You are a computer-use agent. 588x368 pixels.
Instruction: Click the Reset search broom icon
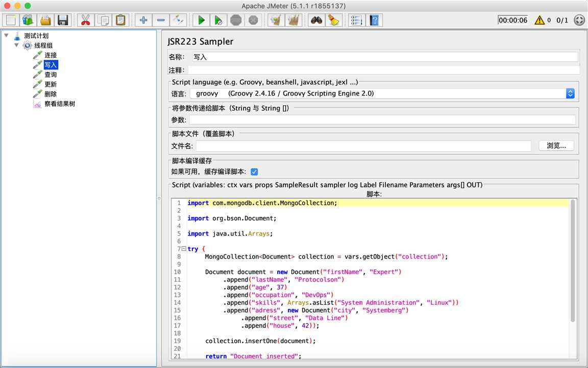coord(333,20)
